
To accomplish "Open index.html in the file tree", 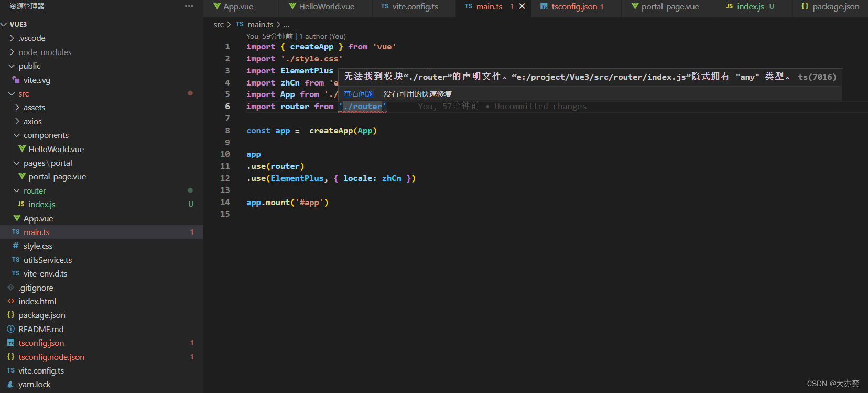I will 102,301.
